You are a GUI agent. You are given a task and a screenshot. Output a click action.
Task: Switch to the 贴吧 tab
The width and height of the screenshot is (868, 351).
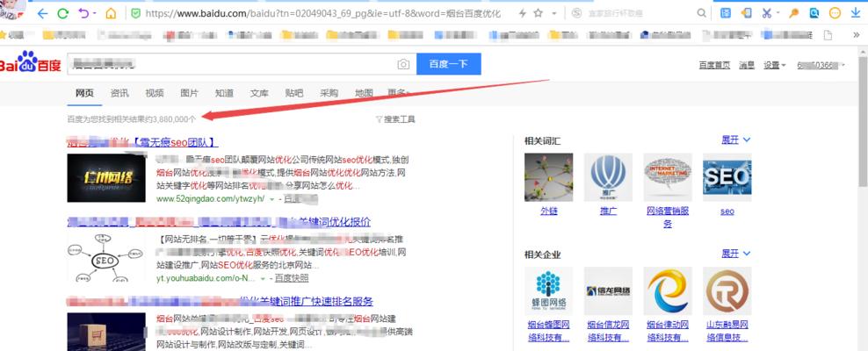(x=294, y=93)
